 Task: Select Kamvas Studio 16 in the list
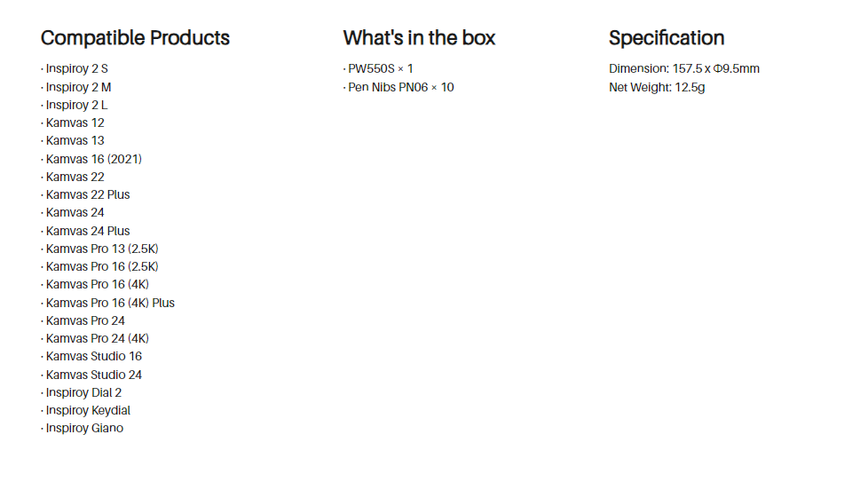pos(93,356)
